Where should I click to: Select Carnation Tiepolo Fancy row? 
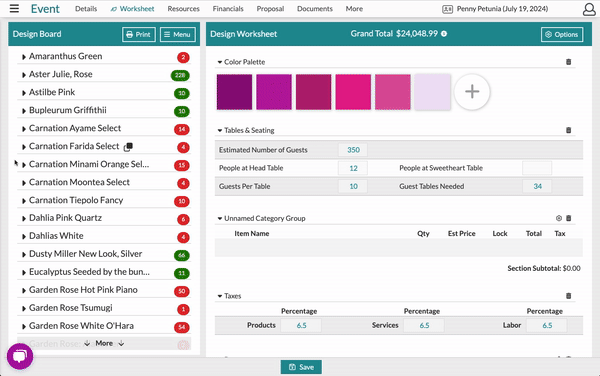pos(104,200)
